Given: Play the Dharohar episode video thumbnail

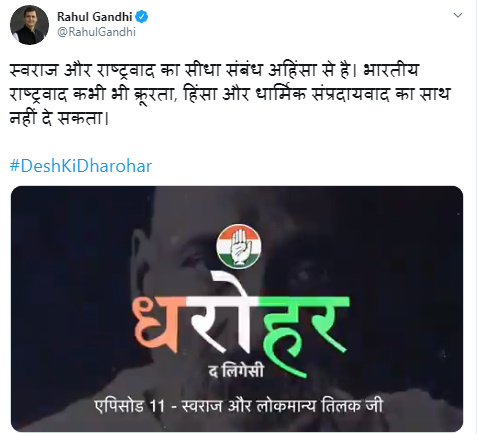Looking at the screenshot, I should click(237, 309).
